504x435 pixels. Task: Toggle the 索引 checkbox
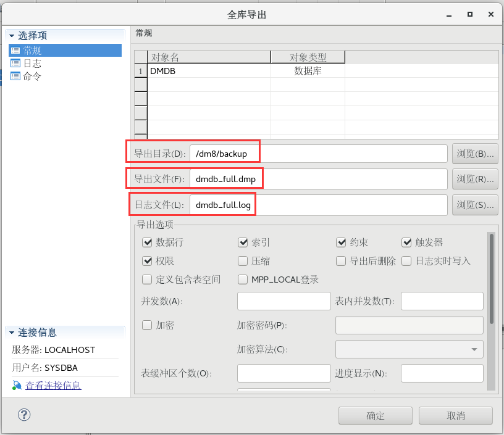tap(243, 242)
